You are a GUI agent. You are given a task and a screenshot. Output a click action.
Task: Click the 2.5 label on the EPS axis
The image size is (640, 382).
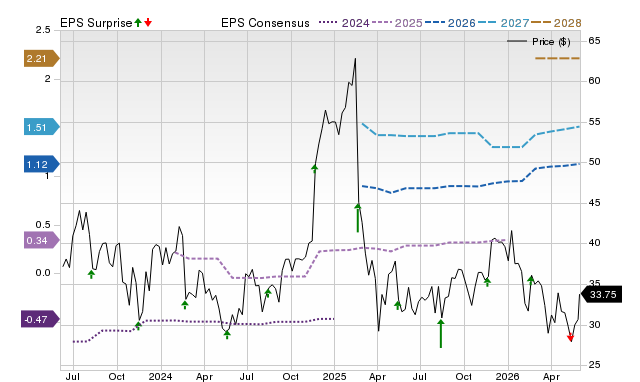coord(43,30)
